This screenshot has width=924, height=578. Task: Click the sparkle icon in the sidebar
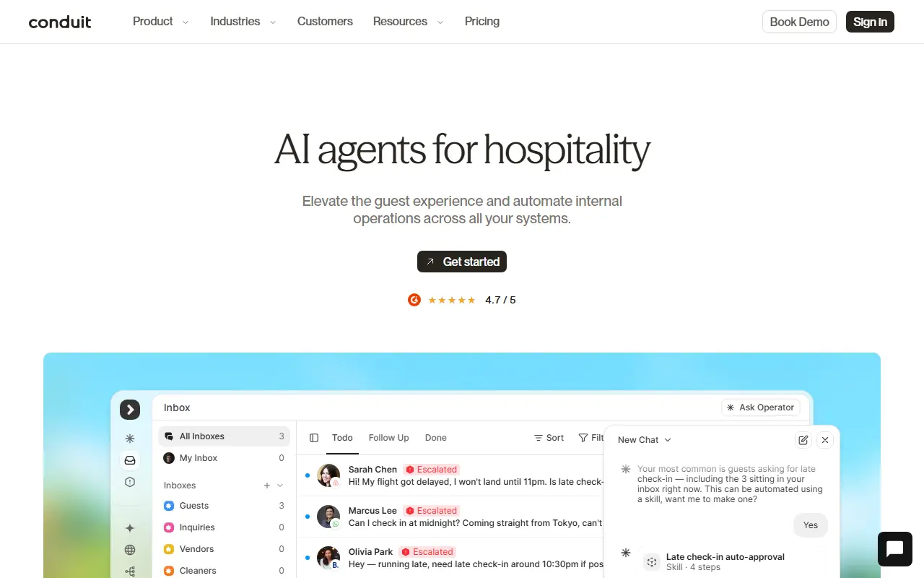pyautogui.click(x=130, y=528)
